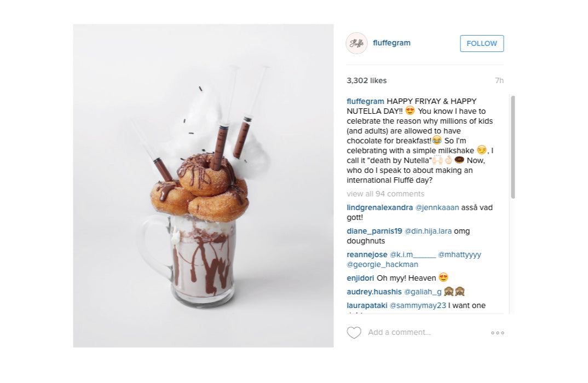Click the 3,302 likes count
Viewport: 588px width, 383px height.
(x=366, y=80)
